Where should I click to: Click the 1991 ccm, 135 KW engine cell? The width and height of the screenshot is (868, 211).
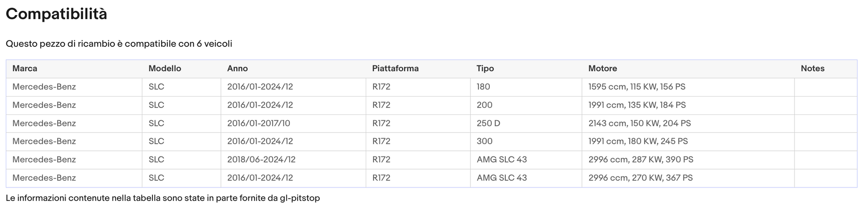click(688, 105)
